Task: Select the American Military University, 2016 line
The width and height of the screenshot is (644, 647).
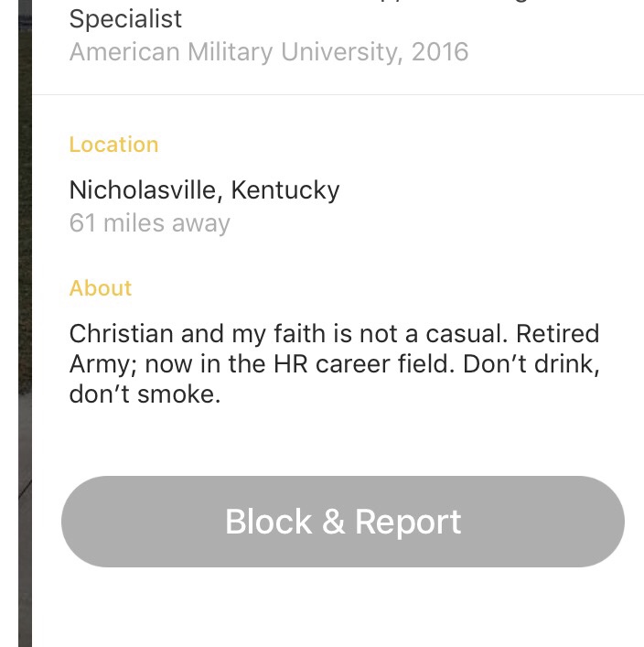Action: click(268, 51)
